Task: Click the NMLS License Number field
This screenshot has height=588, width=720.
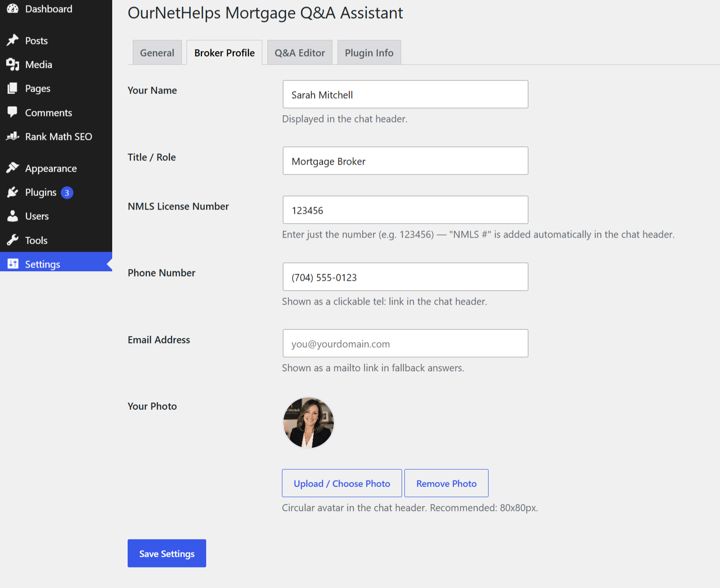Action: click(x=405, y=210)
